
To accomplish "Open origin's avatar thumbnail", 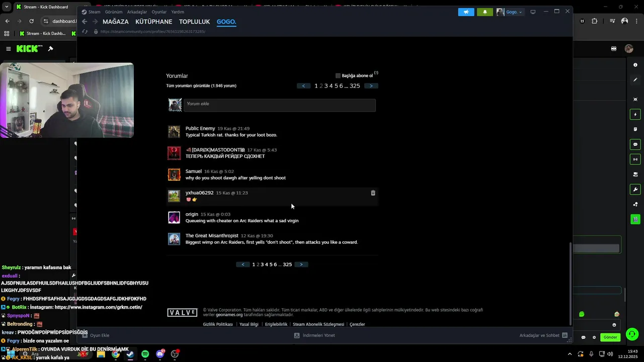I will click(x=174, y=218).
